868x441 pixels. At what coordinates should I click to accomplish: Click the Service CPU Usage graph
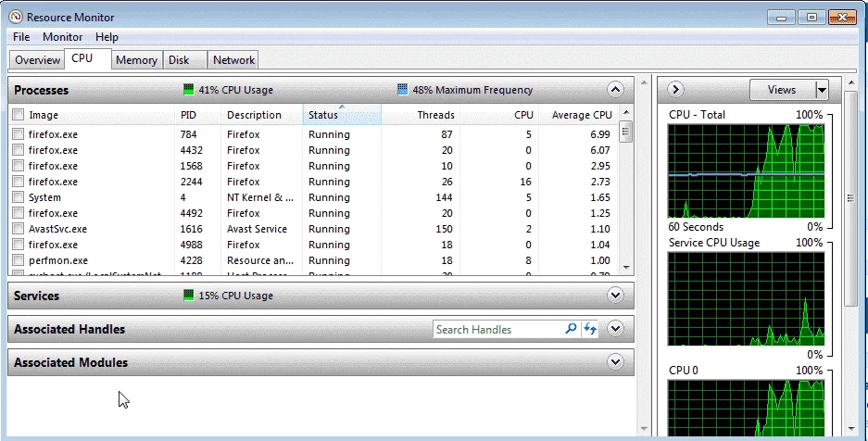point(747,299)
